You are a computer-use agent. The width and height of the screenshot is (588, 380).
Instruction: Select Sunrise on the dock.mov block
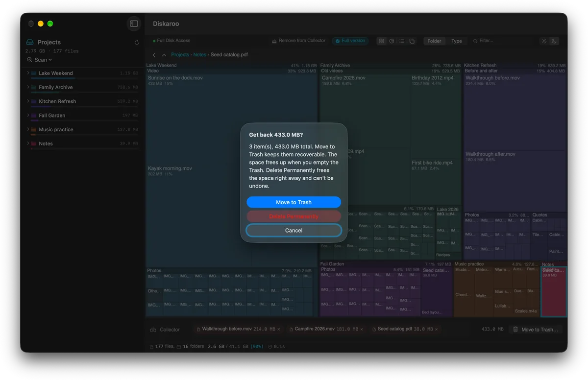pyautogui.click(x=232, y=119)
